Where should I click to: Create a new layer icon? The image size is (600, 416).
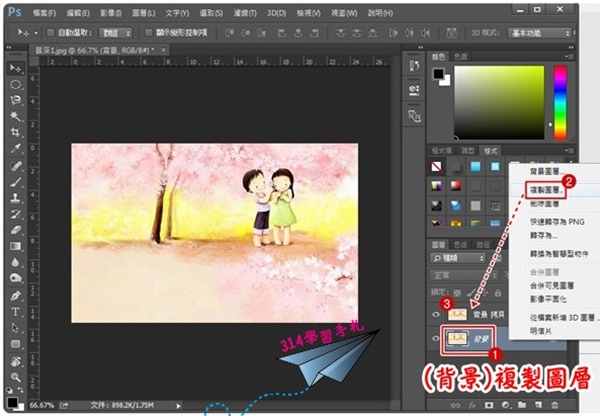click(x=538, y=405)
